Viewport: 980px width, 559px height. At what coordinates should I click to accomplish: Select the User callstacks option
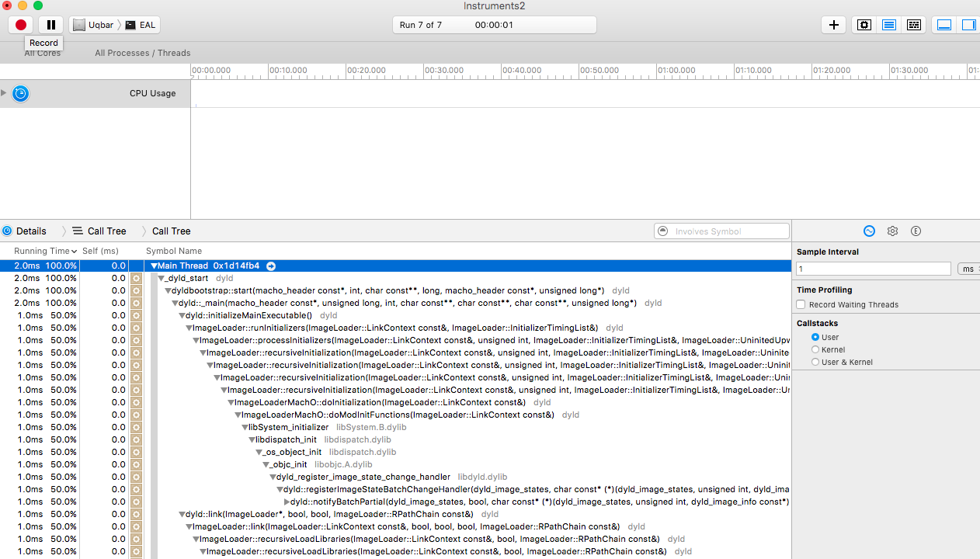tap(815, 337)
